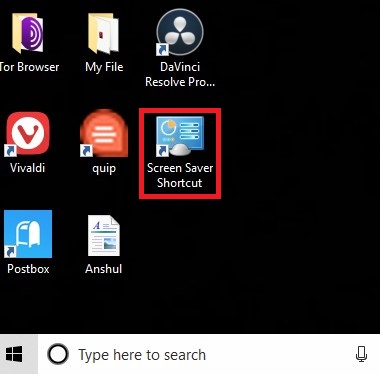This screenshot has height=374, width=380.
Task: Open the Windows Start menu
Action: point(15,354)
